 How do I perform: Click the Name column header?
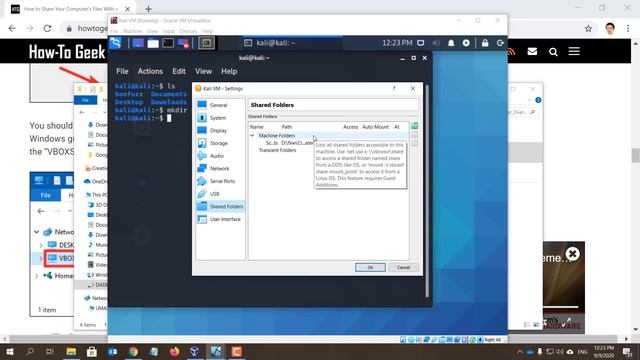pyautogui.click(x=257, y=127)
